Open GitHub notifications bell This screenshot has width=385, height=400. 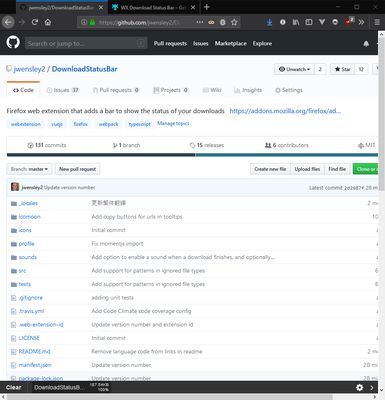point(366,44)
